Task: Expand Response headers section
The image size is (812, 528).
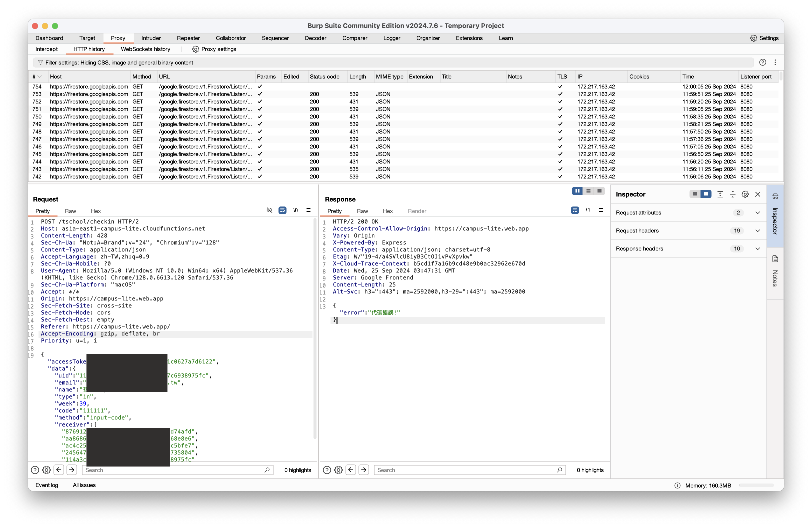Action: click(x=688, y=249)
